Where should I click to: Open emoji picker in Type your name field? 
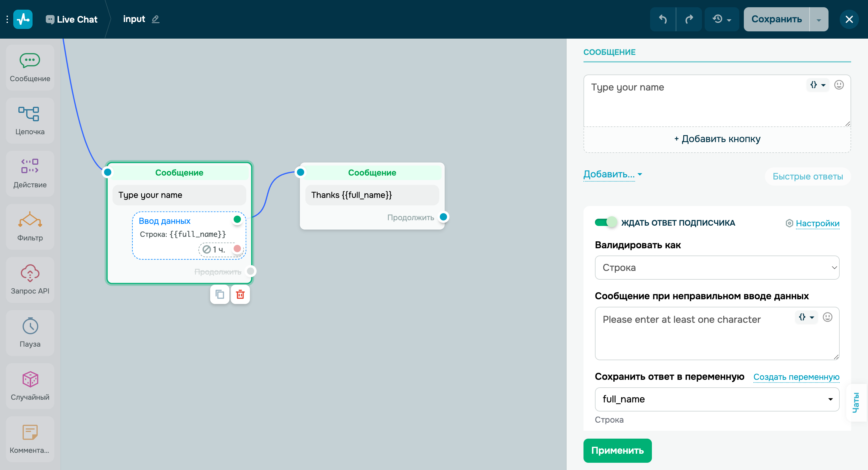[x=839, y=85]
